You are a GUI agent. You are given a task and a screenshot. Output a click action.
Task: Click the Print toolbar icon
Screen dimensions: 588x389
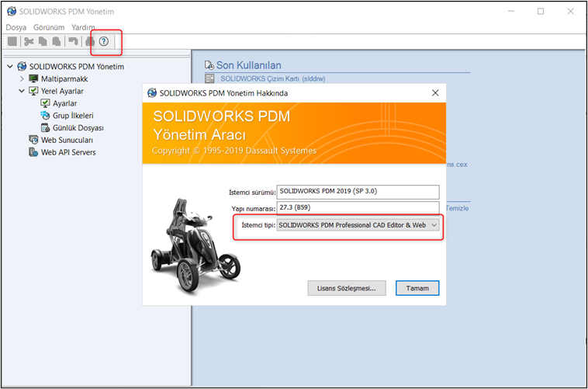tap(90, 41)
